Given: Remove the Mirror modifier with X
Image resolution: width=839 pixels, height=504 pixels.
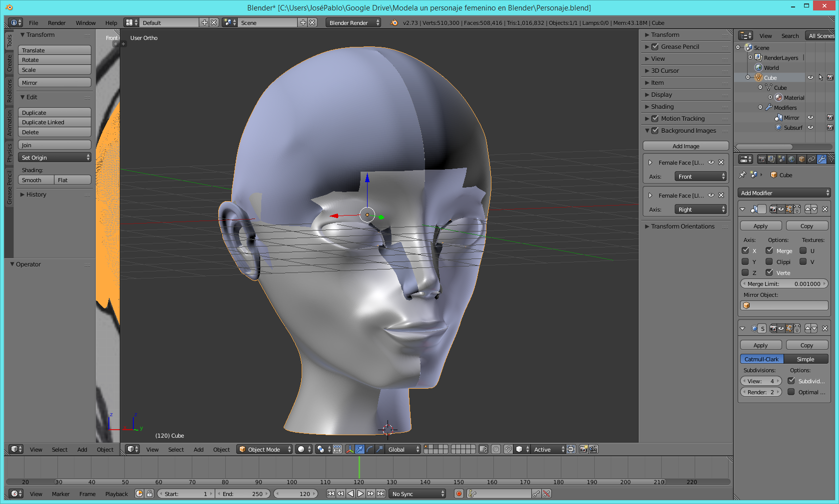Looking at the screenshot, I should point(825,210).
